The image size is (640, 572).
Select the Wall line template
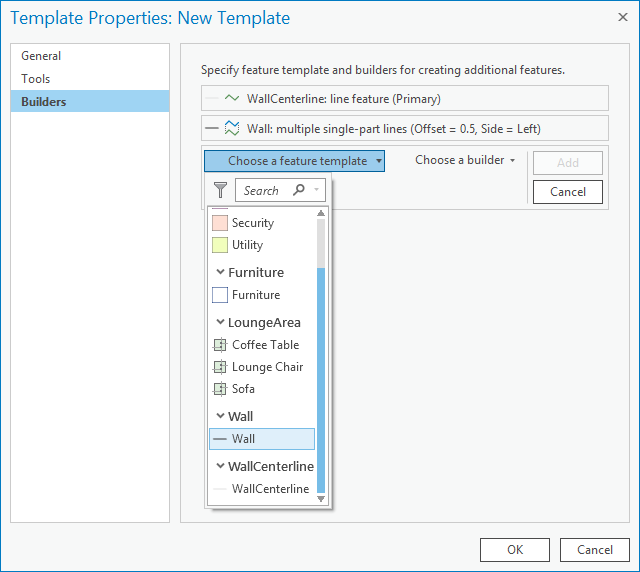[x=262, y=439]
